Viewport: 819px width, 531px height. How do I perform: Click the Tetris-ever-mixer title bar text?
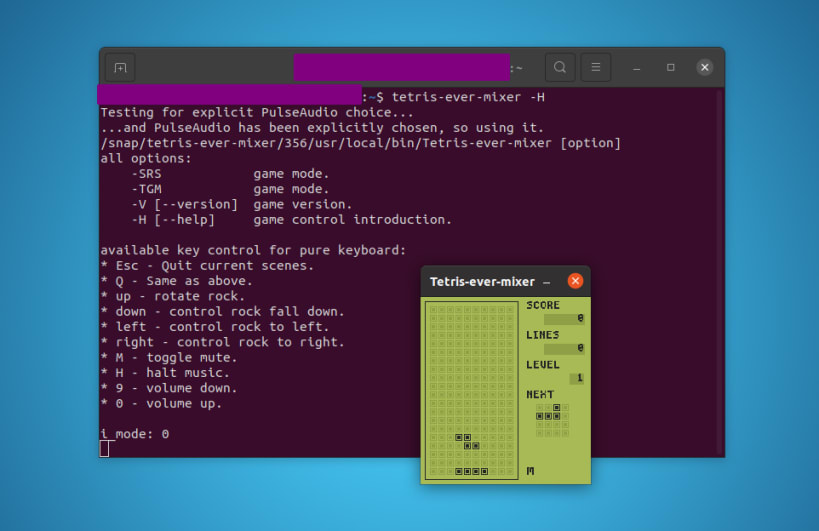482,282
